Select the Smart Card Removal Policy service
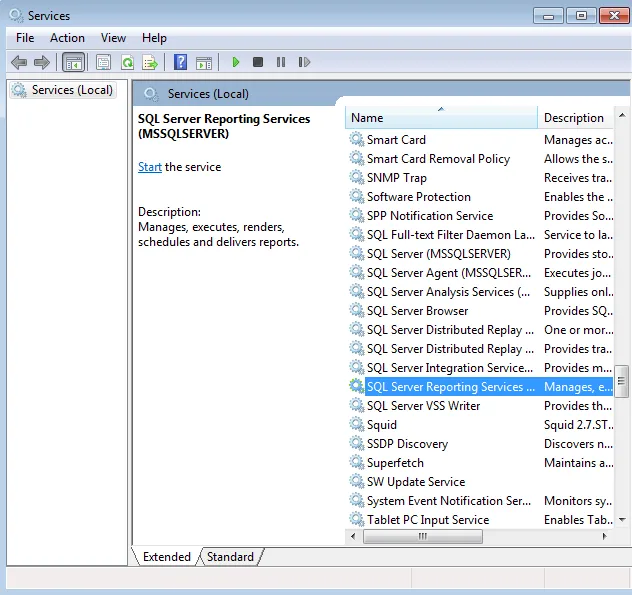Screen dimensions: 632x595 (480, 159)
